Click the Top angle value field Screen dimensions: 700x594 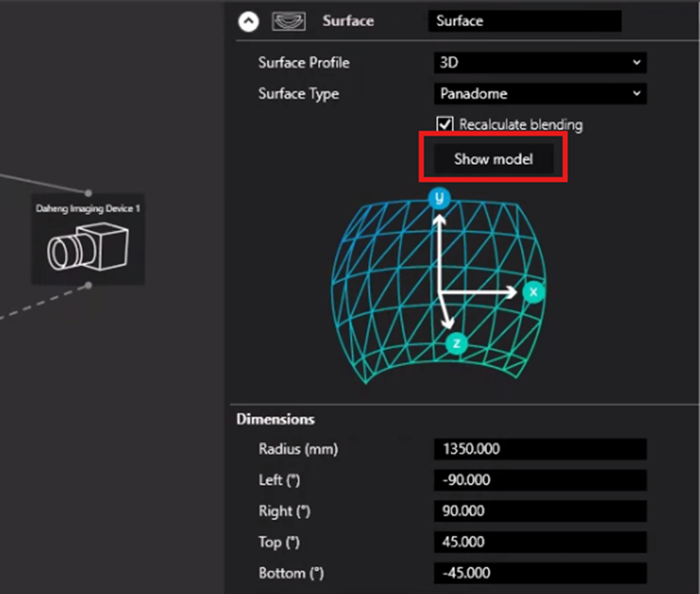(540, 542)
